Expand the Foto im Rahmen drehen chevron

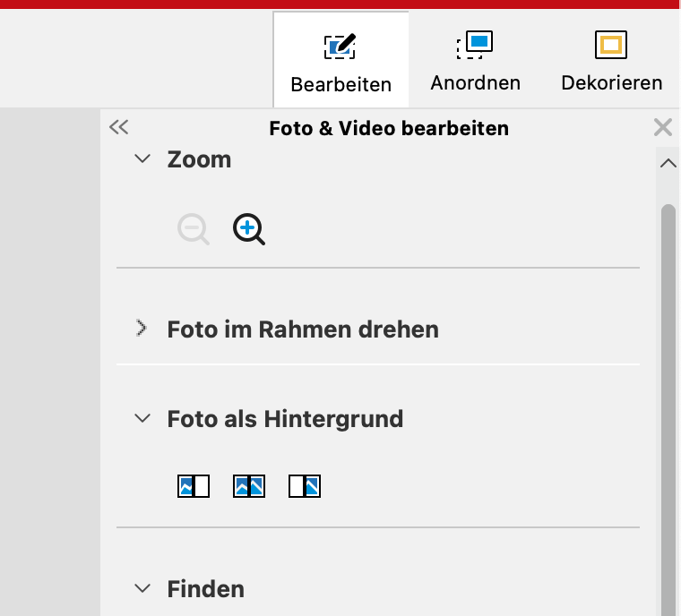click(142, 329)
